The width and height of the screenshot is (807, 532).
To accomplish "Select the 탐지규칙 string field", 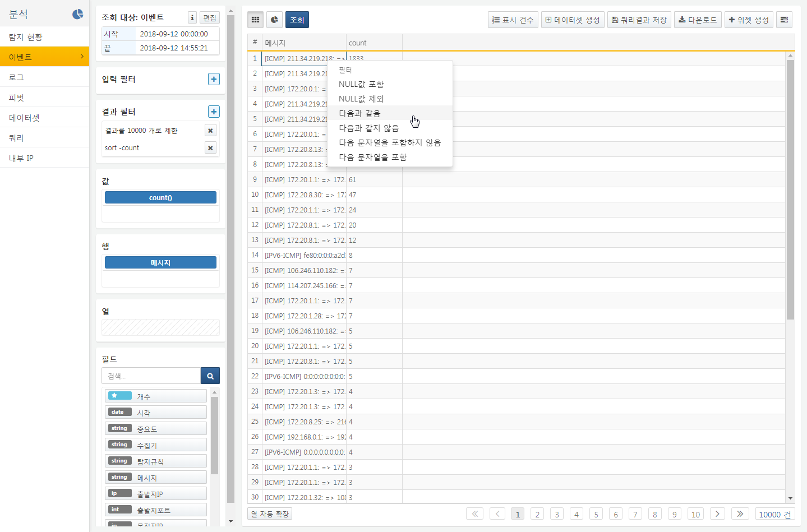I will (156, 461).
